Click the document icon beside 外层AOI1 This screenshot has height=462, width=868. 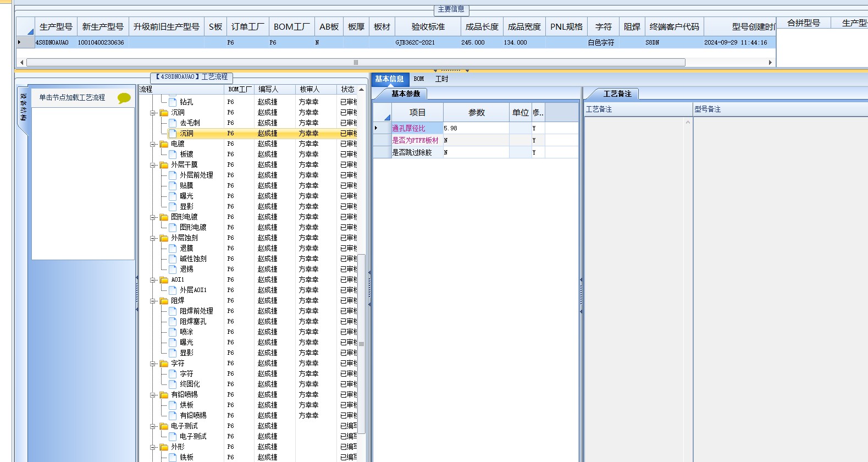coord(173,290)
